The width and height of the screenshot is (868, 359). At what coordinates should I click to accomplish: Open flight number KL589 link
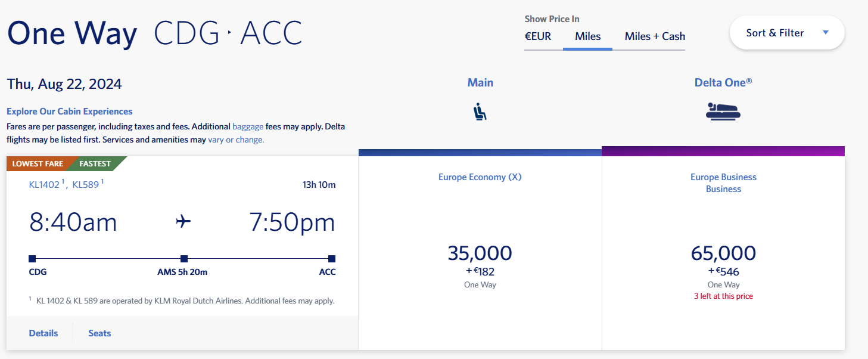click(x=85, y=185)
